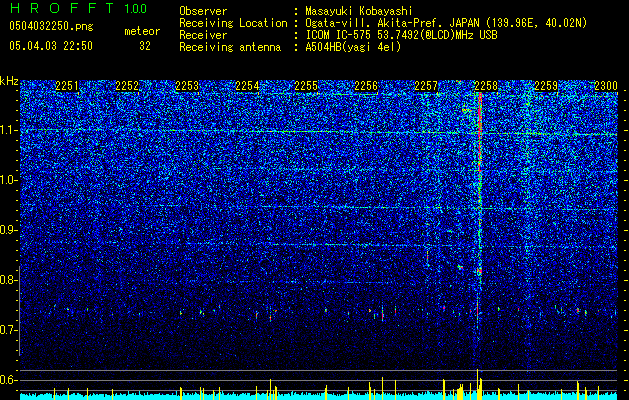This screenshot has height=400, width=629.
Task: Click the meteor count value 32
Action: click(x=145, y=46)
